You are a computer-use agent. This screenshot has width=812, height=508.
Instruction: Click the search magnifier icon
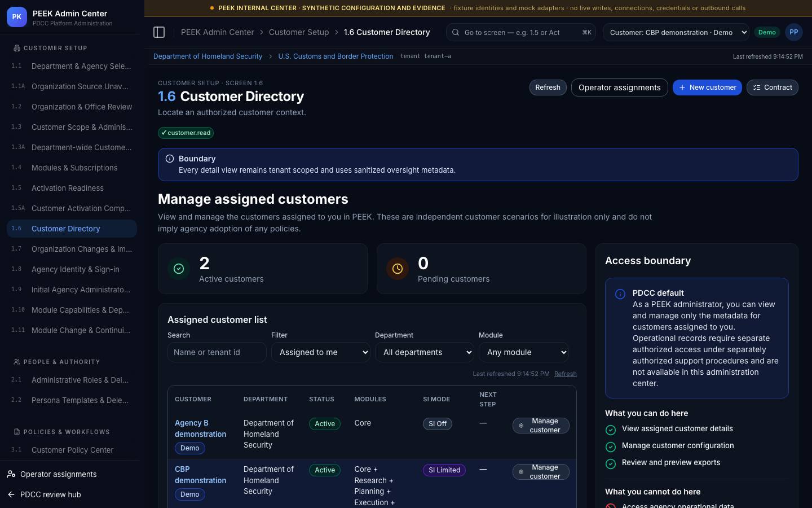click(456, 32)
